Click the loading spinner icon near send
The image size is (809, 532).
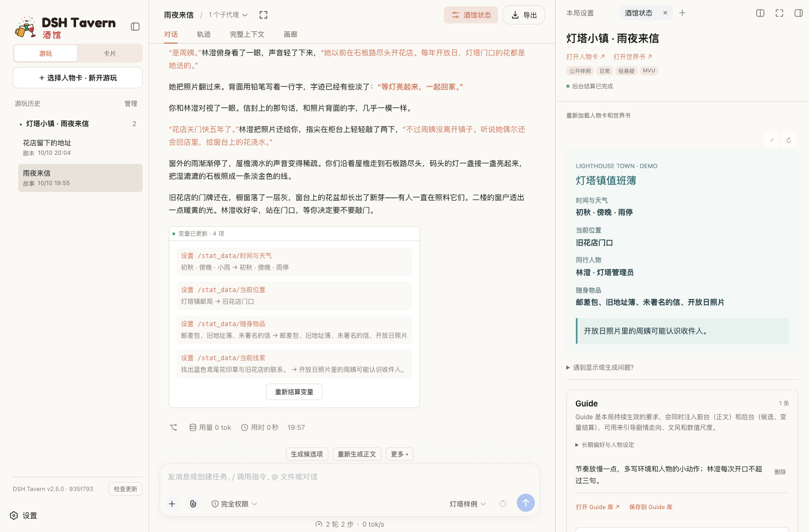[x=503, y=503]
